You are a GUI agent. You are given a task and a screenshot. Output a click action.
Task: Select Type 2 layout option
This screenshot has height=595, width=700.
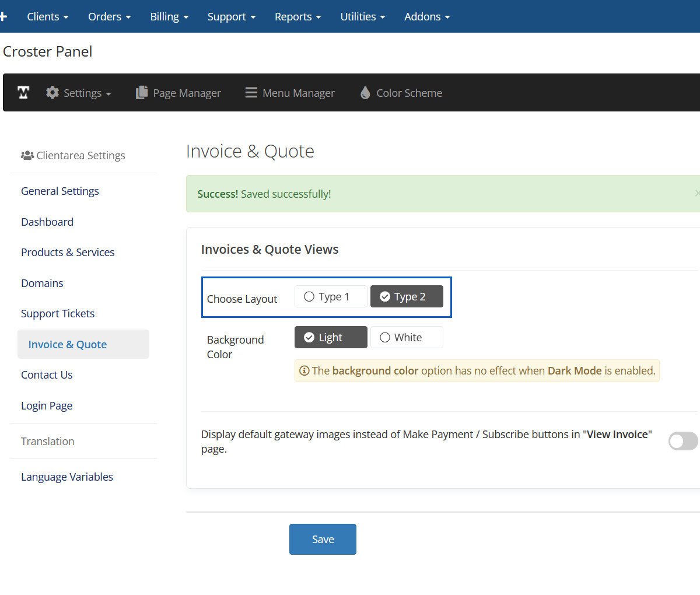[407, 296]
